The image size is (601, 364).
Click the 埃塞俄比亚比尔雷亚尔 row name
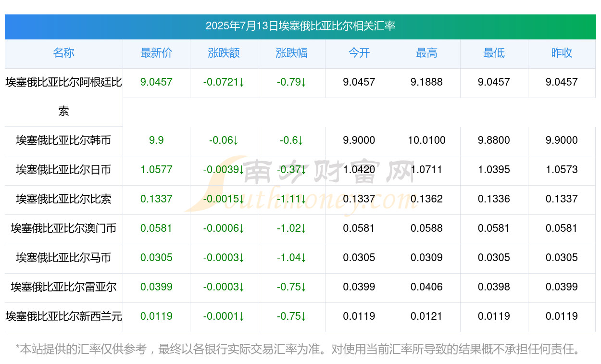tap(63, 287)
